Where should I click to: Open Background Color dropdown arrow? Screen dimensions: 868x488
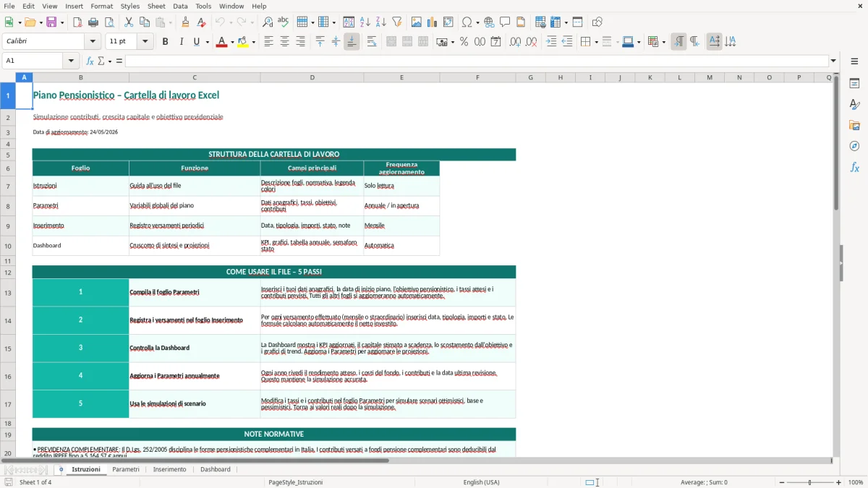[x=253, y=42]
